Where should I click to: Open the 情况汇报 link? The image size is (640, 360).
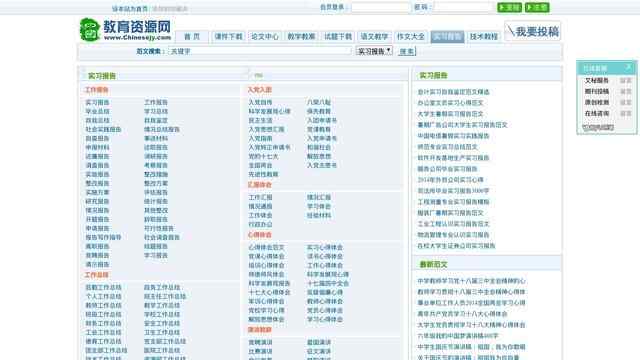pyautogui.click(x=319, y=197)
